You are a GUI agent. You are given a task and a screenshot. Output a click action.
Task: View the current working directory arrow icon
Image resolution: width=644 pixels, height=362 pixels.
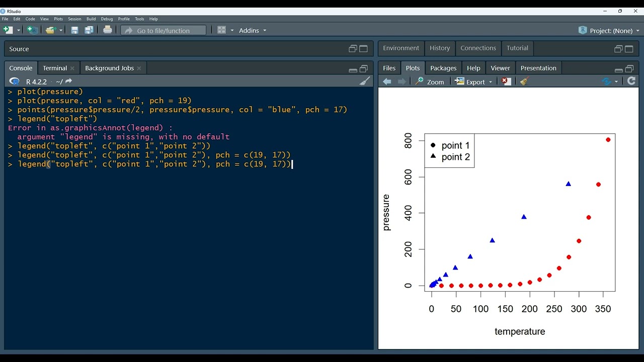(68, 81)
